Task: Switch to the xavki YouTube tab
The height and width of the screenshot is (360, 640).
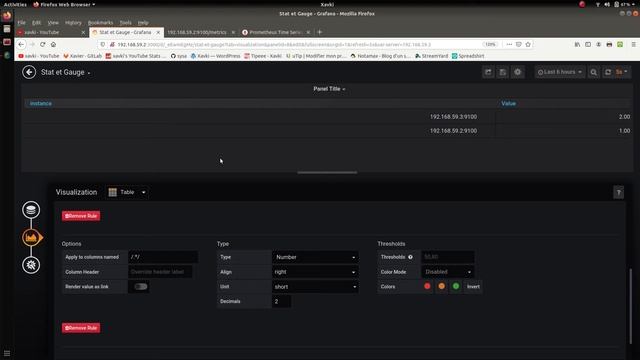Action: [x=51, y=32]
